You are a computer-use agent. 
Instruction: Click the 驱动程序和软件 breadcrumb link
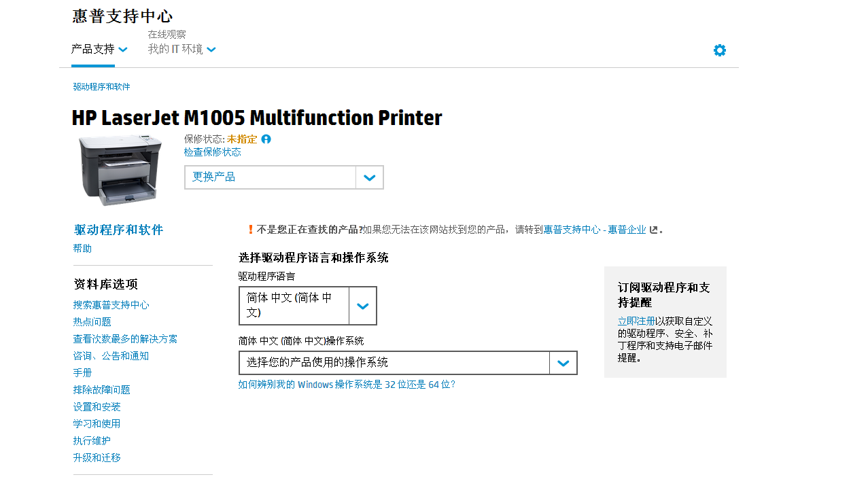102,87
